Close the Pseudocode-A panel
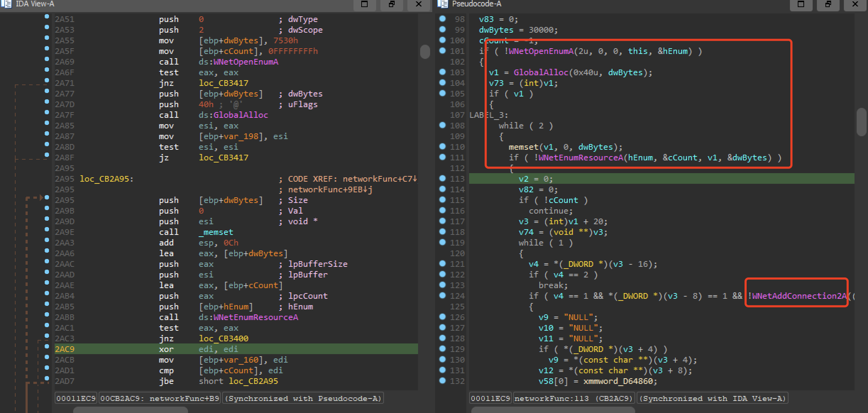Image resolution: width=868 pixels, height=413 pixels. tap(855, 4)
